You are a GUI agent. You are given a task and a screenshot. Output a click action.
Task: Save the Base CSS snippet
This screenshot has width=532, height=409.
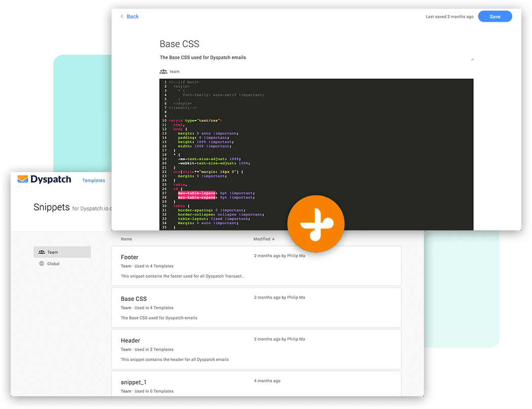coord(494,16)
